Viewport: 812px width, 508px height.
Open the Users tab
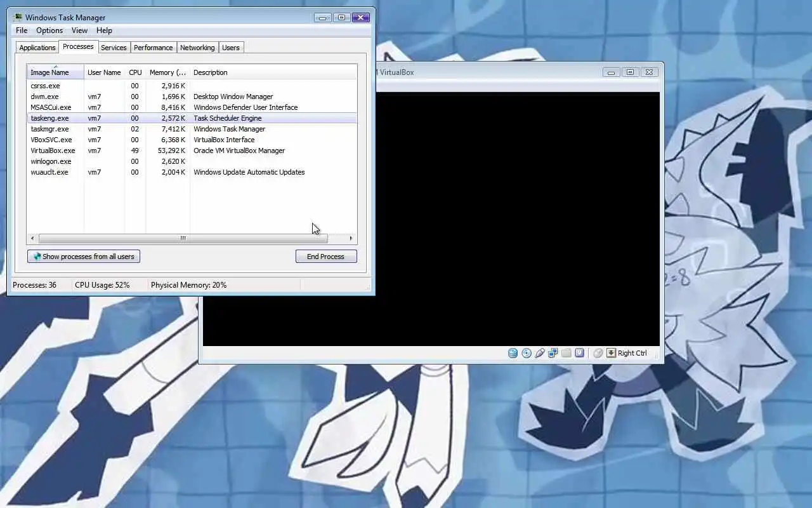click(231, 48)
